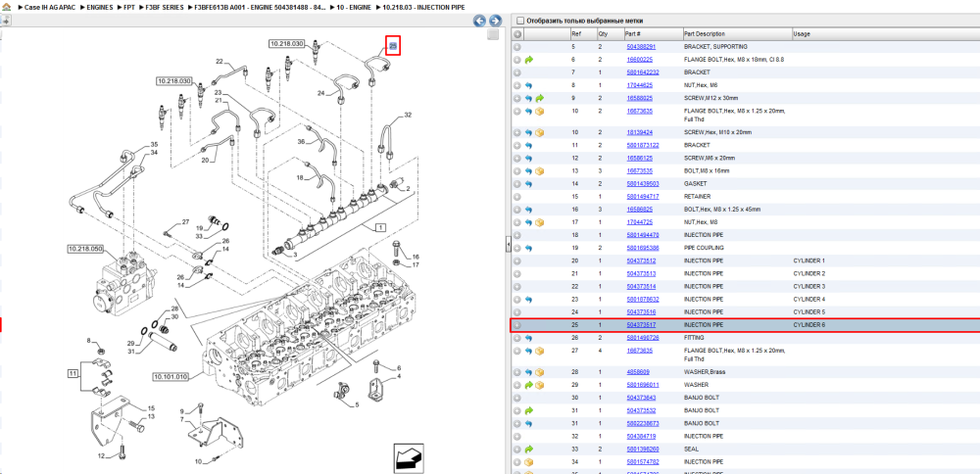
Task: Click 'BRACKET, SUPPORTING' description
Action: pyautogui.click(x=715, y=47)
